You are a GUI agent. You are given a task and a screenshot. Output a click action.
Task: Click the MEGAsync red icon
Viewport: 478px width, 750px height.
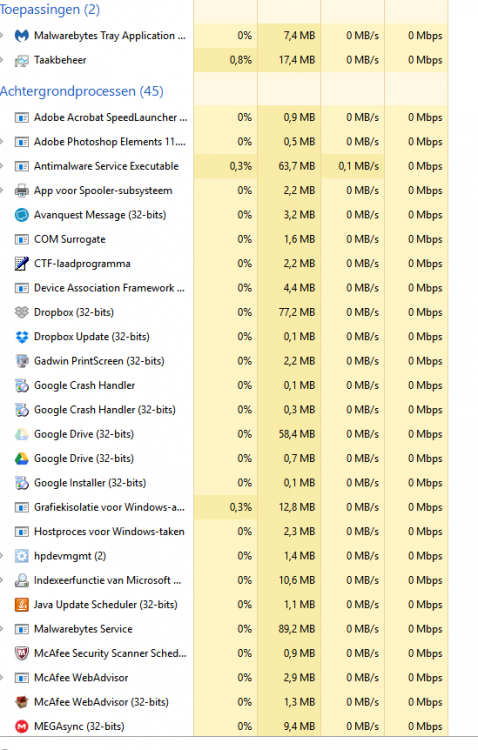click(22, 727)
